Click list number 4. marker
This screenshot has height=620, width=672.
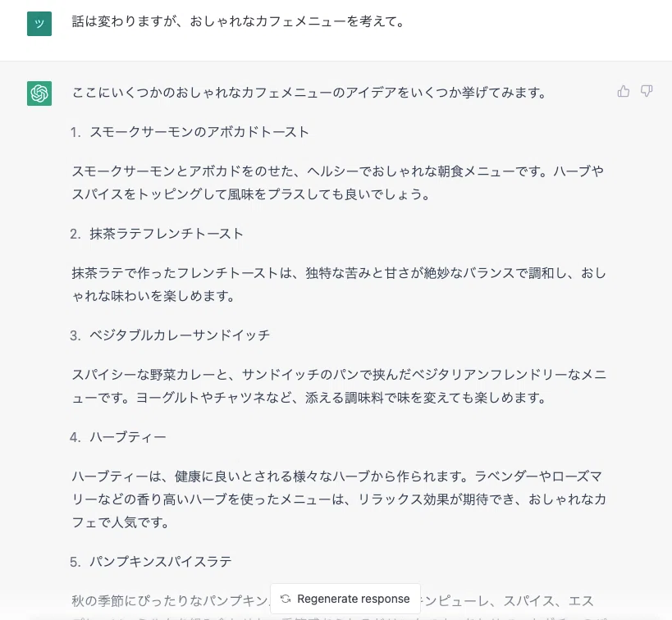75,437
